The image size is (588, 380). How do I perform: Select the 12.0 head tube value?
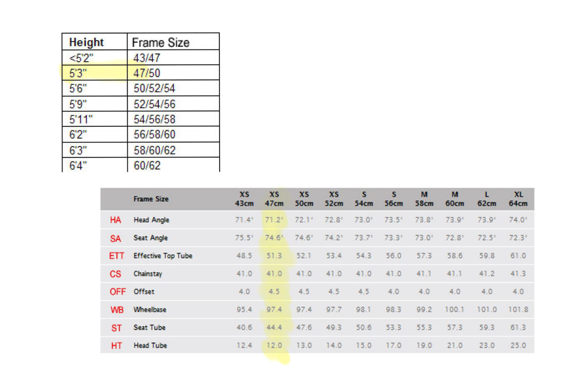[x=274, y=345]
